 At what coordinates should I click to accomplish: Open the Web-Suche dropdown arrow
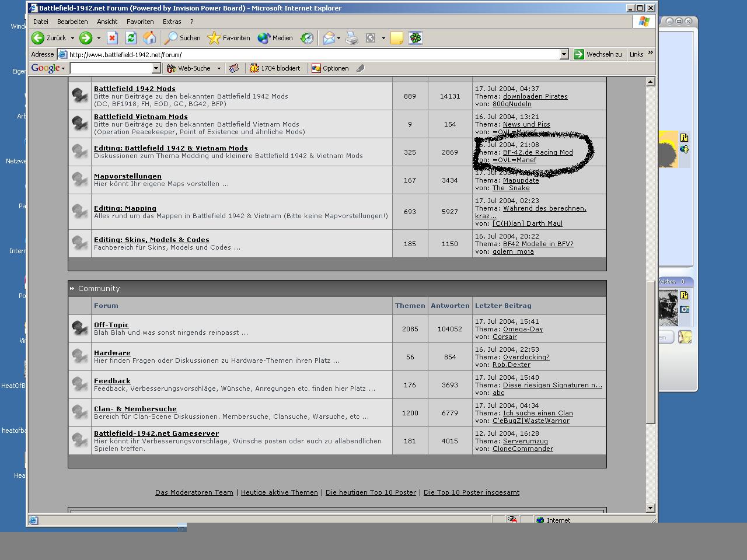(219, 68)
